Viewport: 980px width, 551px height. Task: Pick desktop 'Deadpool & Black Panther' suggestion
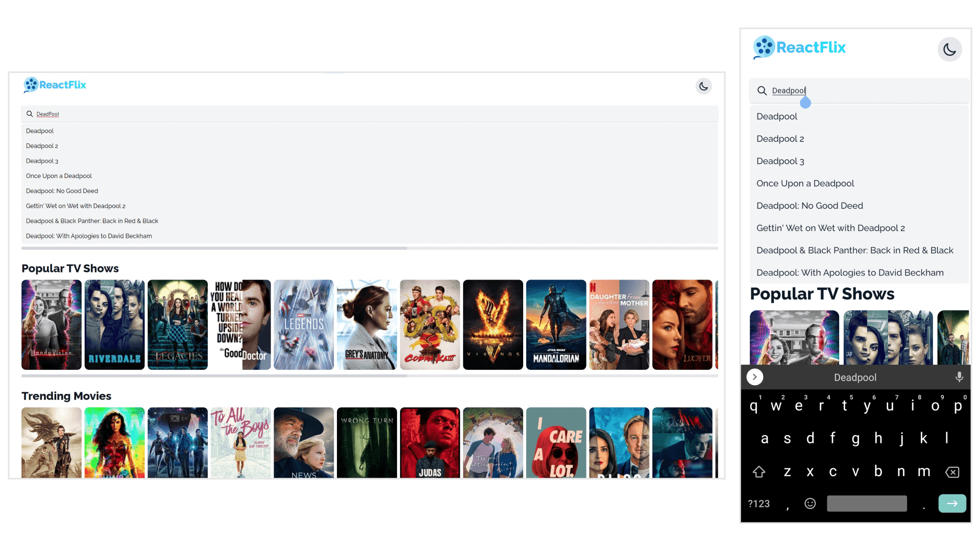tap(370, 221)
